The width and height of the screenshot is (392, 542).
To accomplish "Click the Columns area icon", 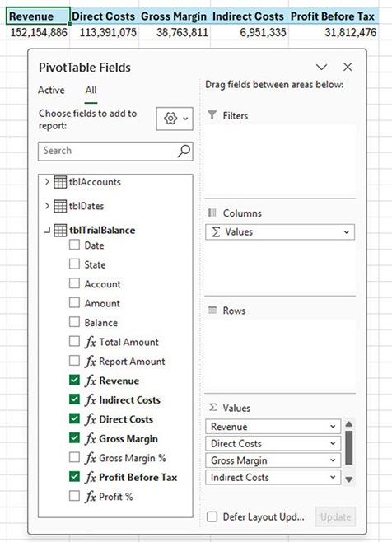I will click(212, 213).
